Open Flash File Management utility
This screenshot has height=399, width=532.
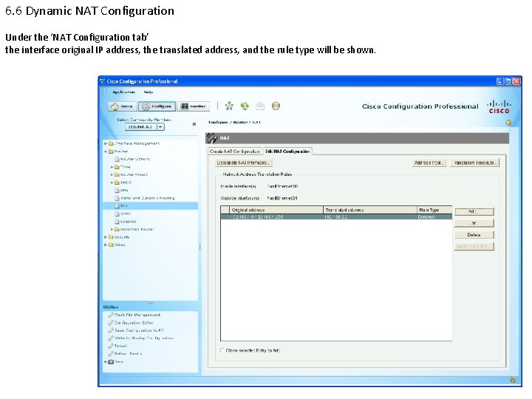[137, 316]
